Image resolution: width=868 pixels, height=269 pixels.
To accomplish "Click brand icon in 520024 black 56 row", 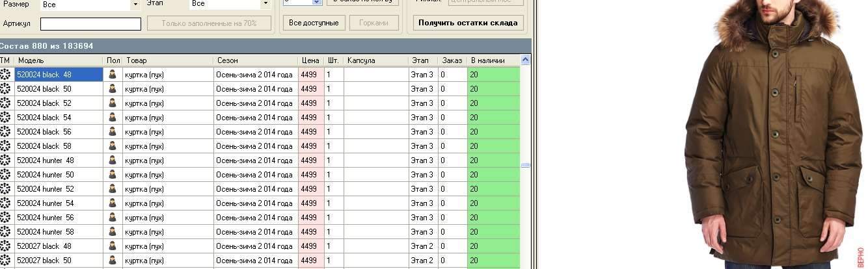I will (5, 132).
